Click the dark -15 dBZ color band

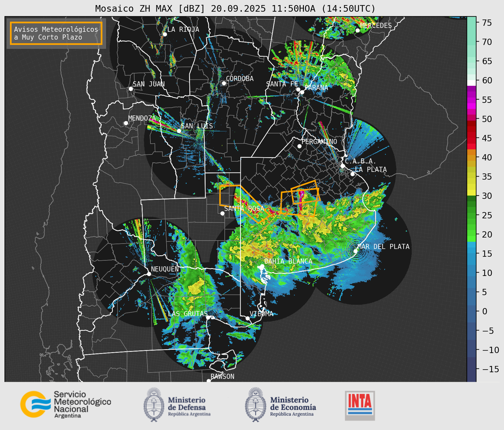point(471,369)
